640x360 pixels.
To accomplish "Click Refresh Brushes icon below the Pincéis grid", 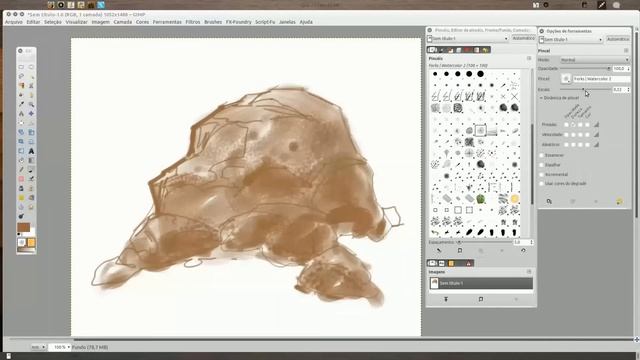I will point(523,251).
